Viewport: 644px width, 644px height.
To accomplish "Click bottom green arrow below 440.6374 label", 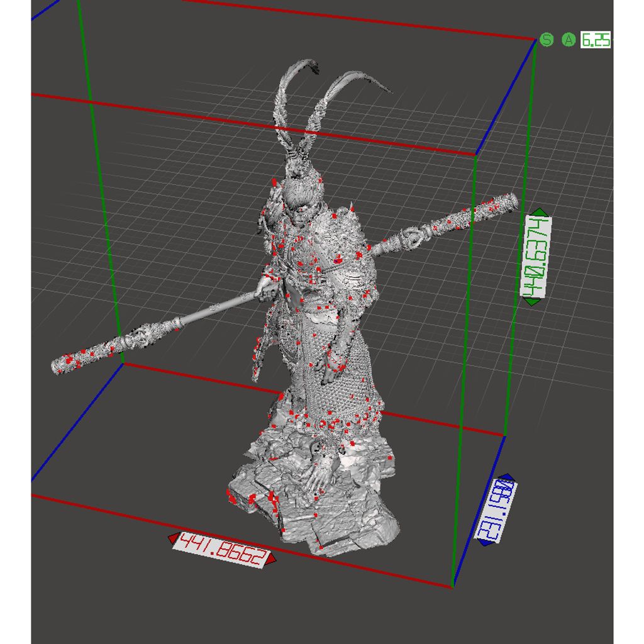I will coord(532,302).
